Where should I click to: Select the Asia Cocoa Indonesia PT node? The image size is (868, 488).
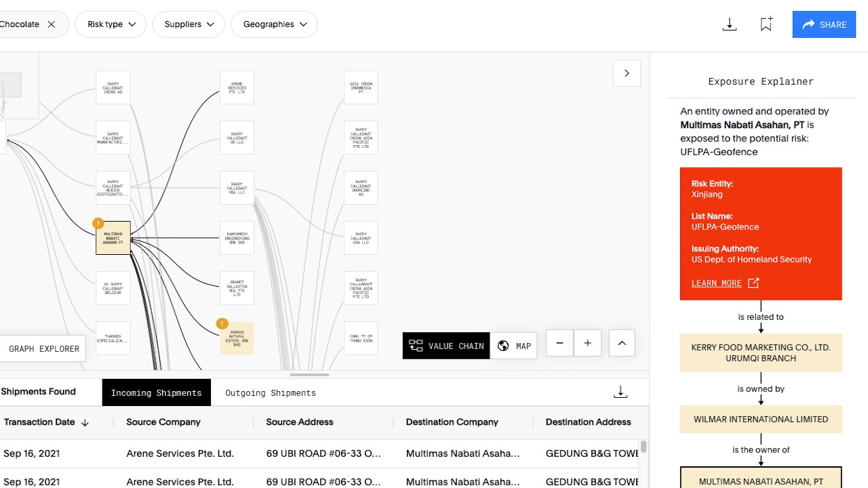click(361, 87)
